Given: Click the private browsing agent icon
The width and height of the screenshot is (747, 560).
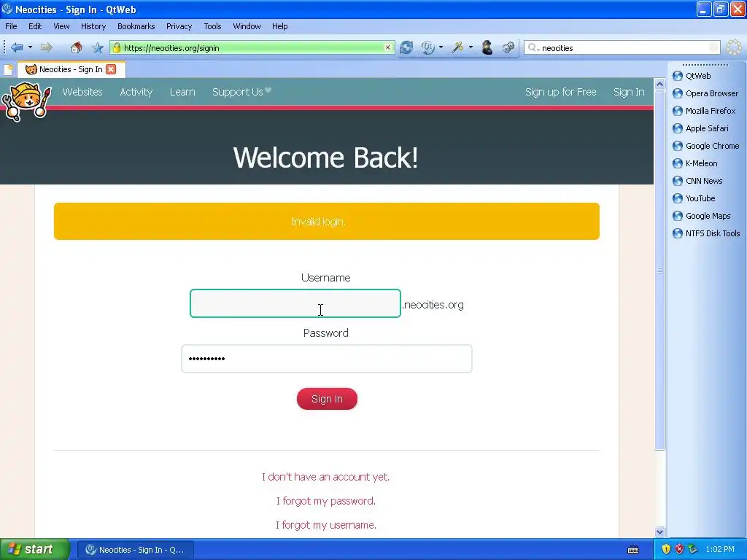Looking at the screenshot, I should pyautogui.click(x=487, y=47).
